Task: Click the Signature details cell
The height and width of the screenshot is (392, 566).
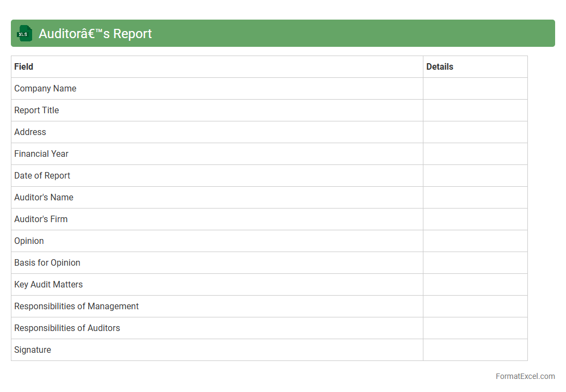Action: (475, 350)
